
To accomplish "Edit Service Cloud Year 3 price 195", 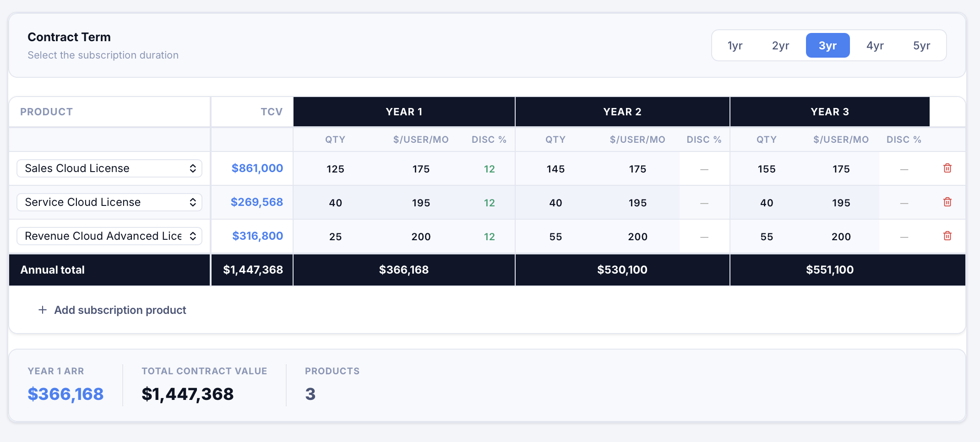I will [841, 203].
